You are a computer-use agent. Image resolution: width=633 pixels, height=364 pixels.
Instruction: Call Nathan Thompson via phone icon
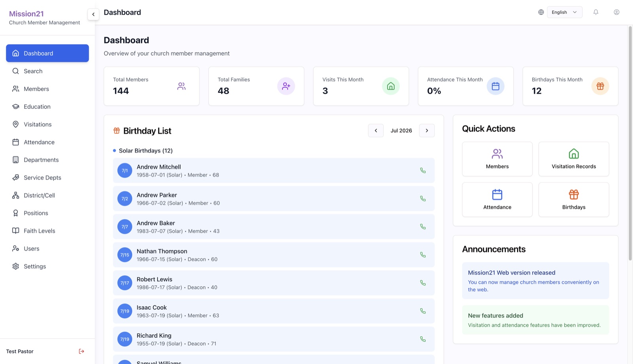[423, 255]
